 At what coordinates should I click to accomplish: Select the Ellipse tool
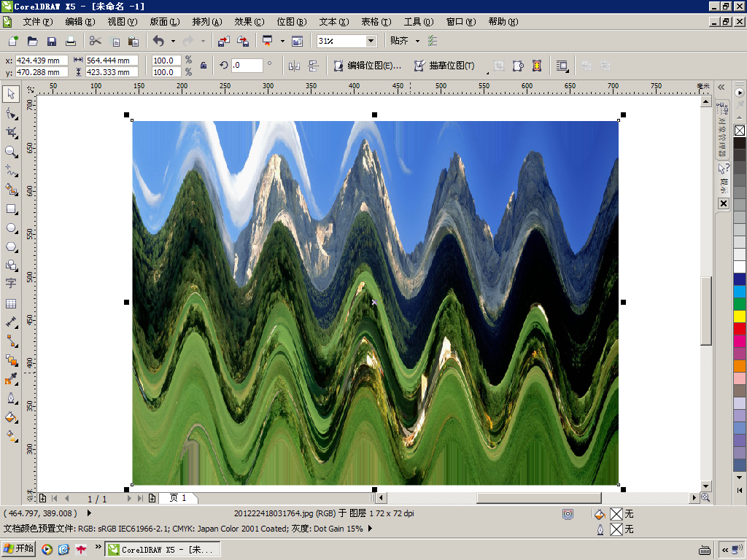click(11, 227)
